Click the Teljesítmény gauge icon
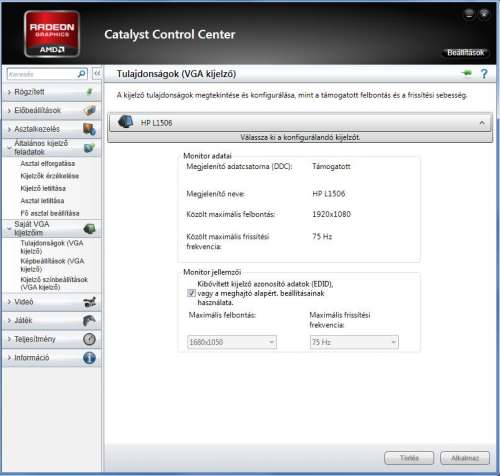Screen dimensions: 500x476 point(89,339)
